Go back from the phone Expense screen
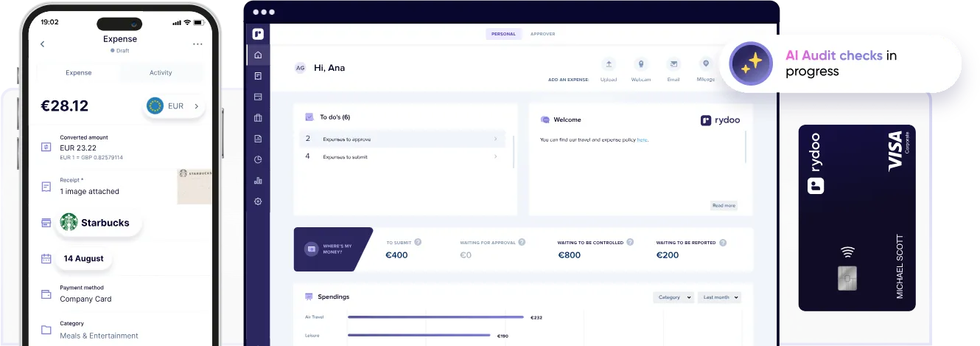Image resolution: width=980 pixels, height=346 pixels. click(x=42, y=44)
